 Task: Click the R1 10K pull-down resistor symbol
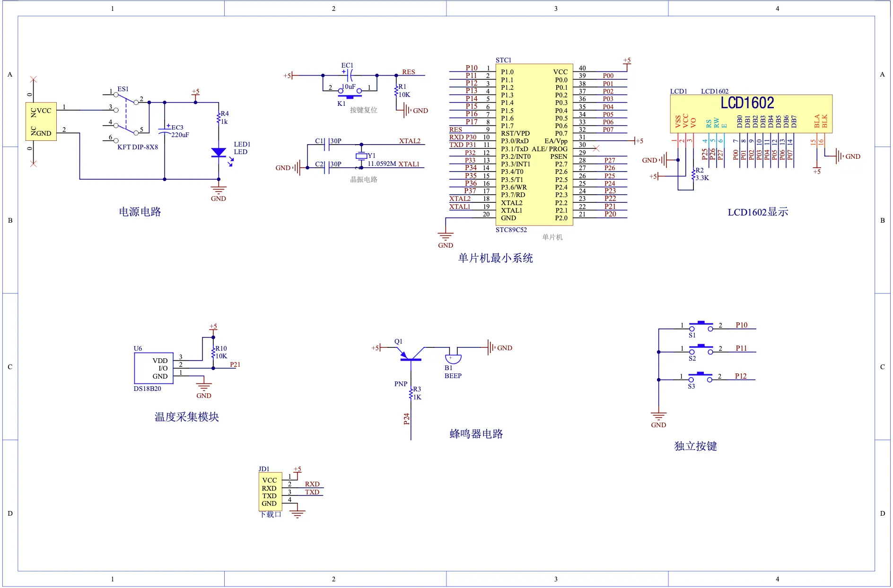coord(396,91)
